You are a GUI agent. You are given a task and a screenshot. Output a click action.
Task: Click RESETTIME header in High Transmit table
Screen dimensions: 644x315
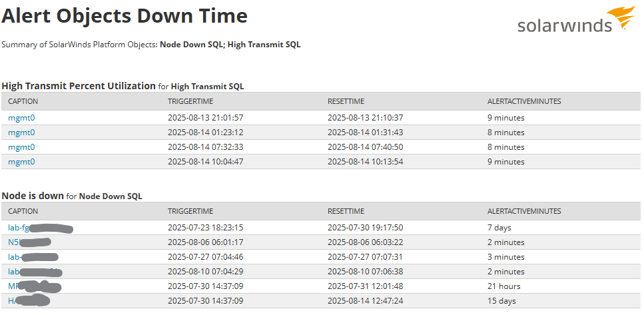[x=346, y=101]
